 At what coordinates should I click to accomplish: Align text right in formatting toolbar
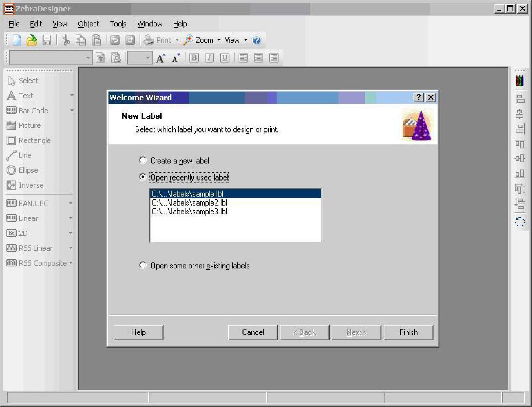pos(274,58)
